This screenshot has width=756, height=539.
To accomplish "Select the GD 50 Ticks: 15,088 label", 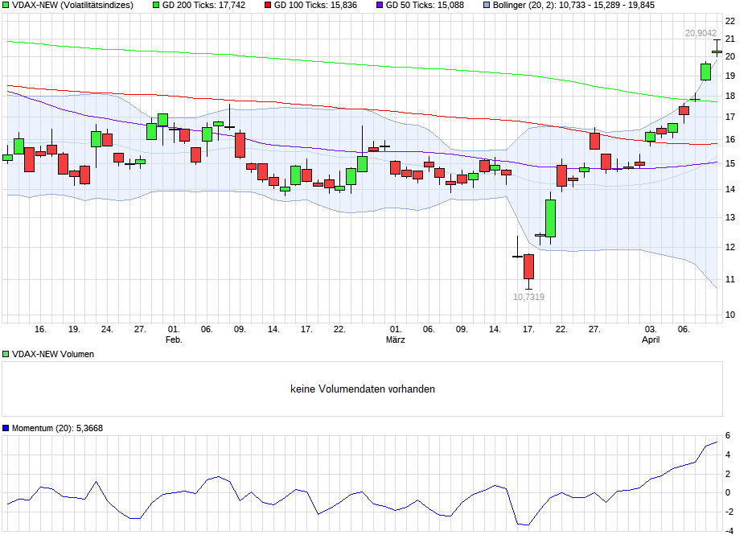I will 425,6.
